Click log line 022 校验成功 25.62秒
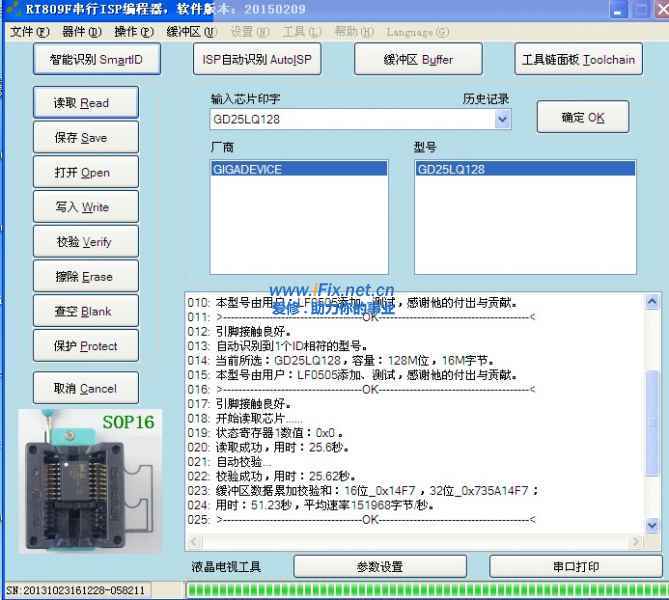This screenshot has width=669, height=600. pos(271,476)
